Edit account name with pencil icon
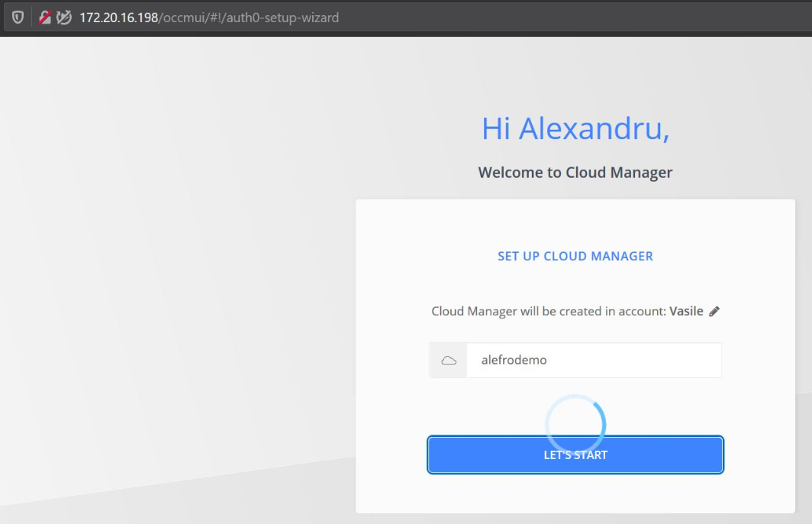The image size is (812, 524). 714,311
